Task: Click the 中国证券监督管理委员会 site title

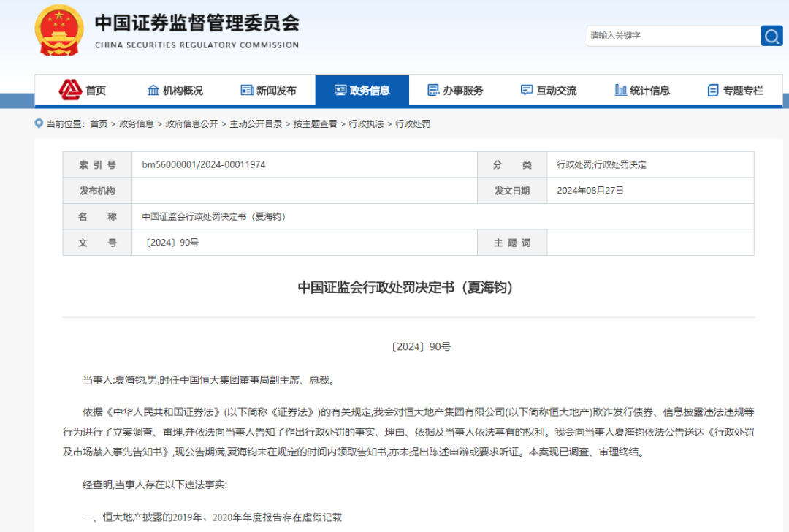Action: [197, 23]
